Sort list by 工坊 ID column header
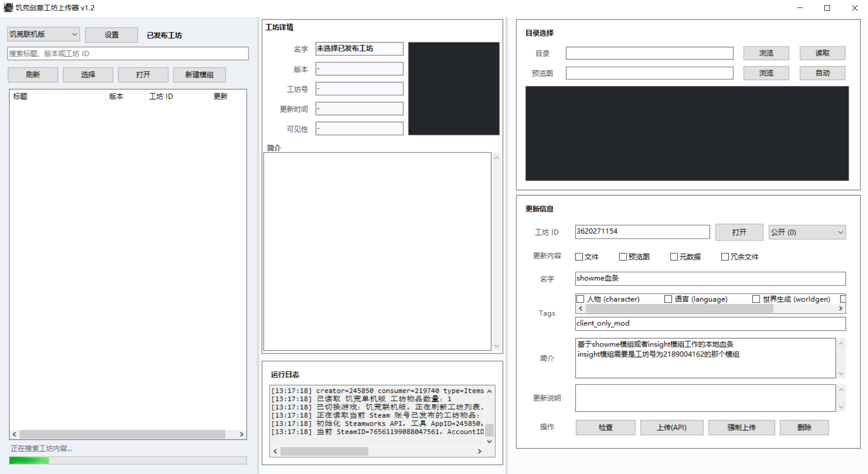The width and height of the screenshot is (868, 474). (x=177, y=96)
